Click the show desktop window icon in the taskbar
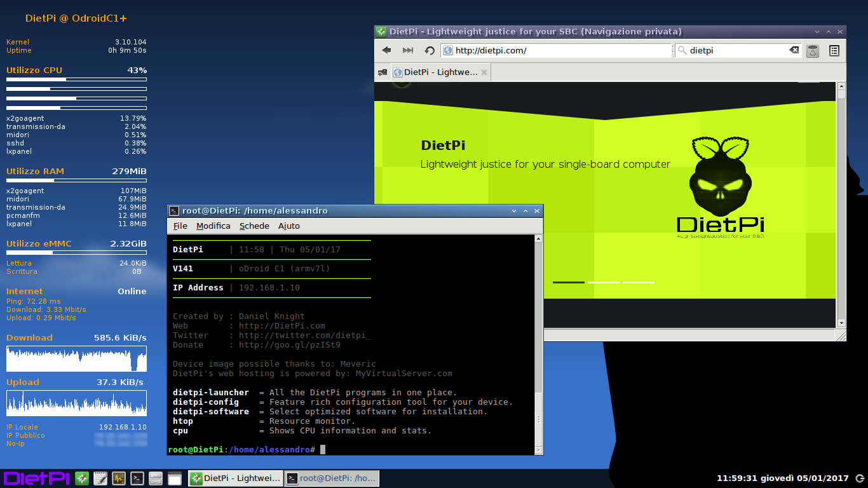This screenshot has height=488, width=868. coord(175,478)
